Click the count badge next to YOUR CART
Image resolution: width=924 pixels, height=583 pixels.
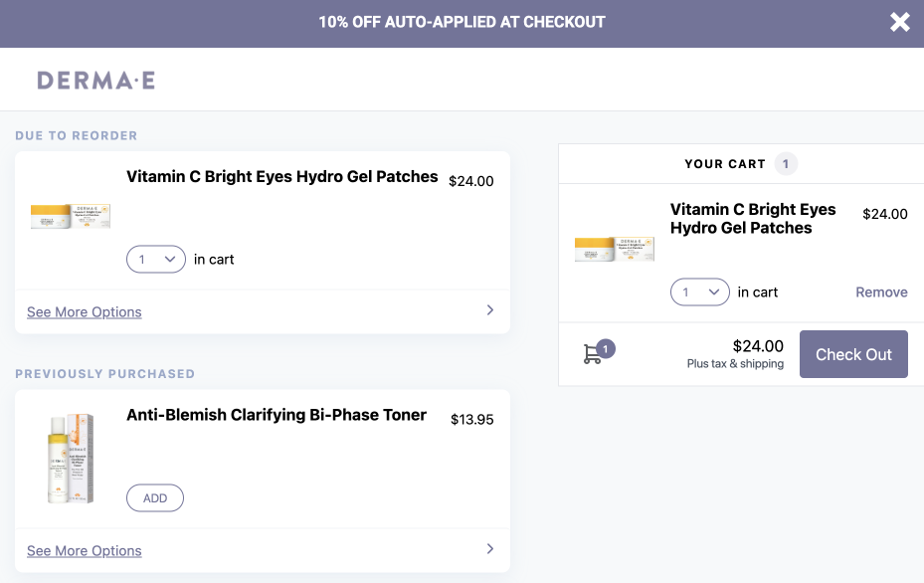coord(785,163)
